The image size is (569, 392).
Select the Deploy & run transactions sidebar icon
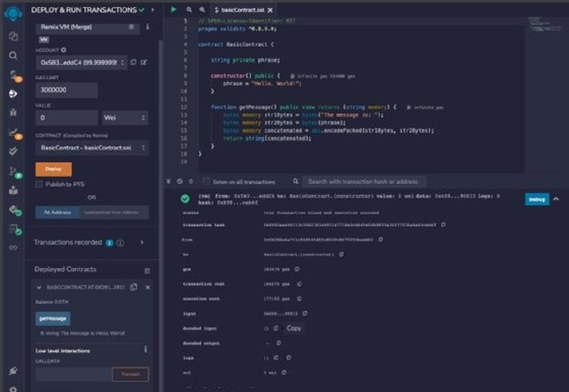pos(13,94)
